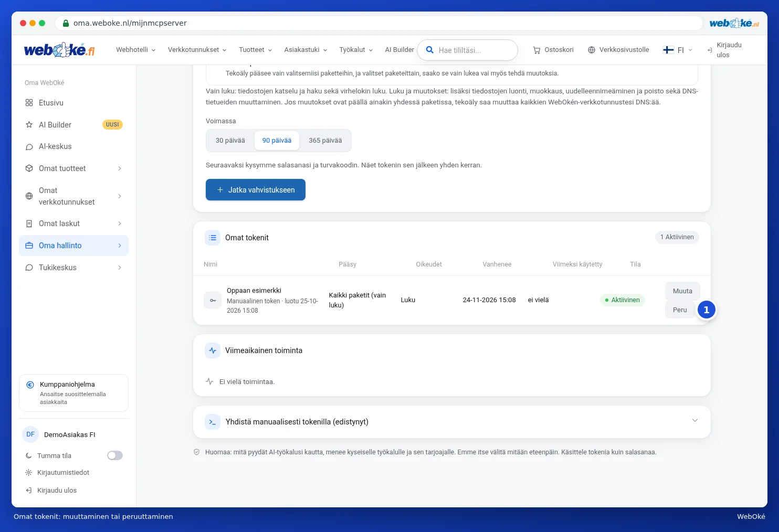Click the Hae tililtäsi search field
Screen dimensions: 779x532
467,50
